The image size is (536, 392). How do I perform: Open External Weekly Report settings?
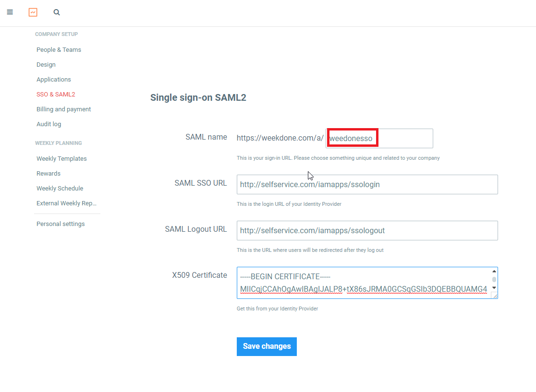[x=67, y=203]
